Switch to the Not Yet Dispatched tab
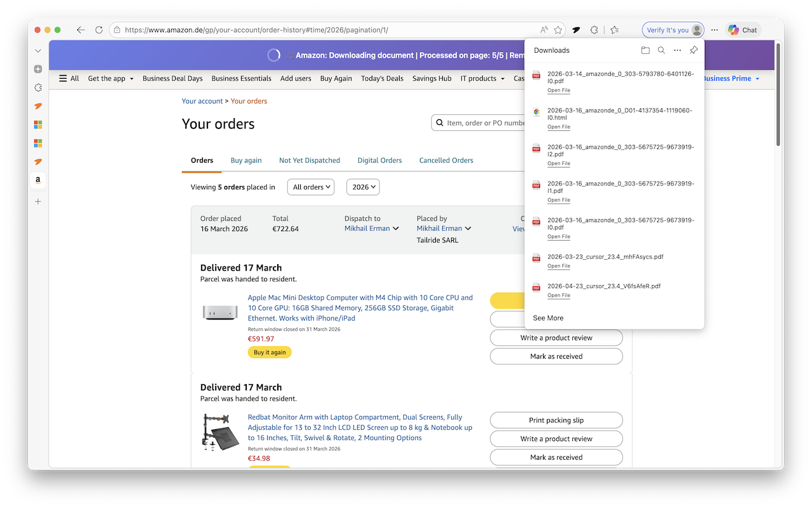The image size is (812, 508). click(310, 161)
